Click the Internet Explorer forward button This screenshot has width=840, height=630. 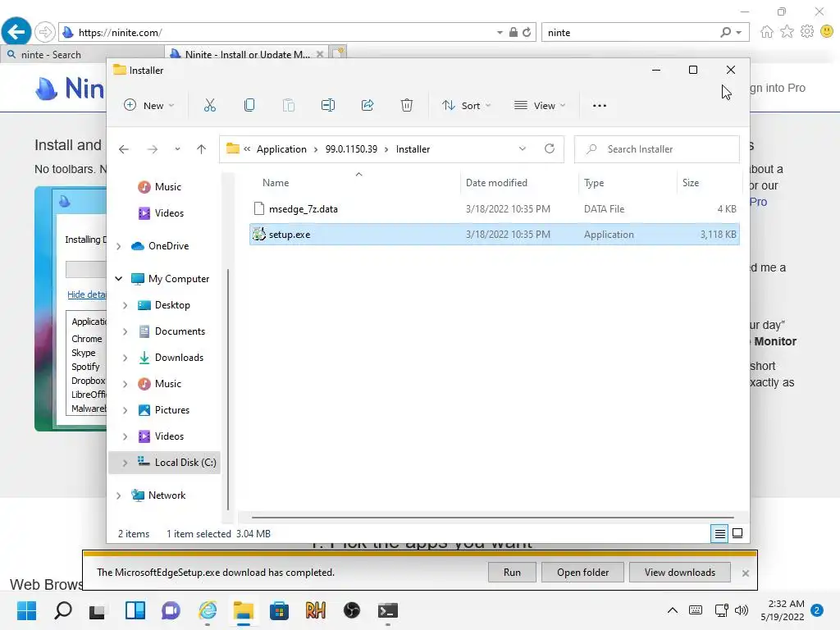click(x=45, y=32)
